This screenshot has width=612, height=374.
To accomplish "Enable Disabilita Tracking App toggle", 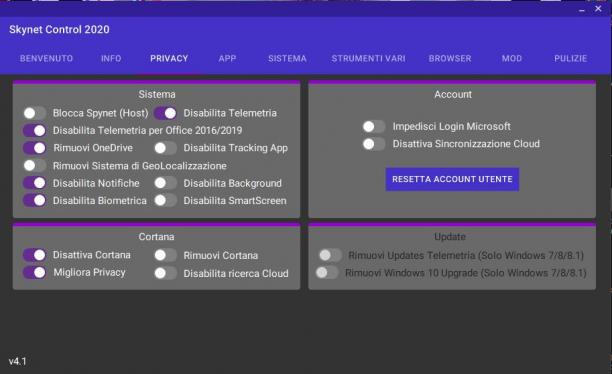I will point(165,148).
